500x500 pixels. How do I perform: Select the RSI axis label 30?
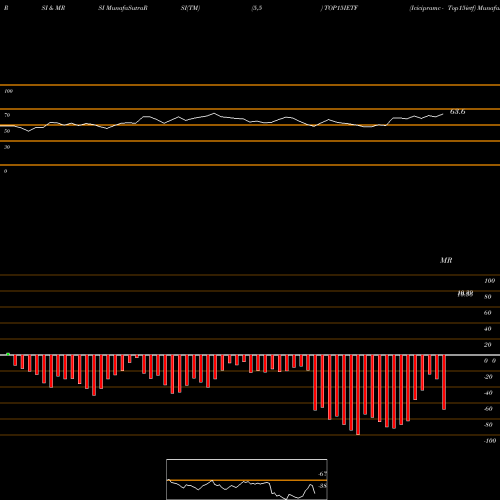[x=7, y=147]
